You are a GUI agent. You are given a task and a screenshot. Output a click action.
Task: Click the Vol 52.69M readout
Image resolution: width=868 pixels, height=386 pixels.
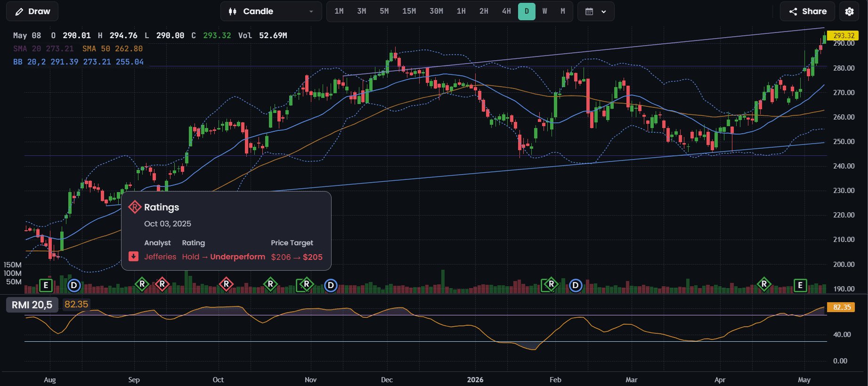(263, 35)
